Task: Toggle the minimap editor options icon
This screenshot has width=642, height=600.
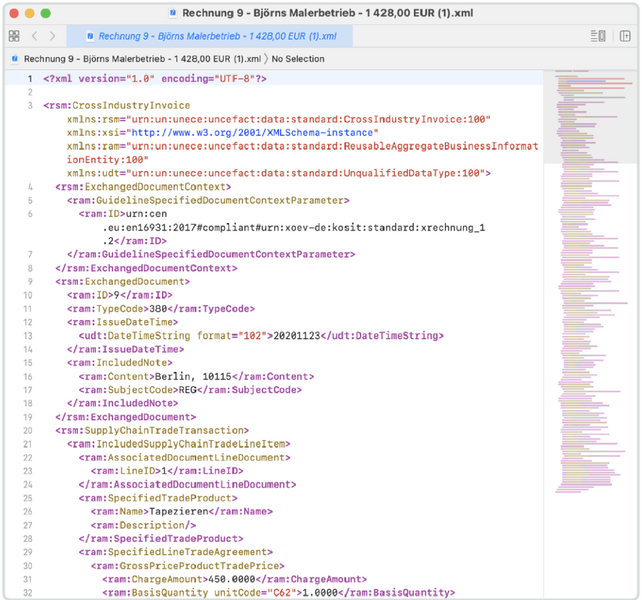Action: pyautogui.click(x=599, y=36)
